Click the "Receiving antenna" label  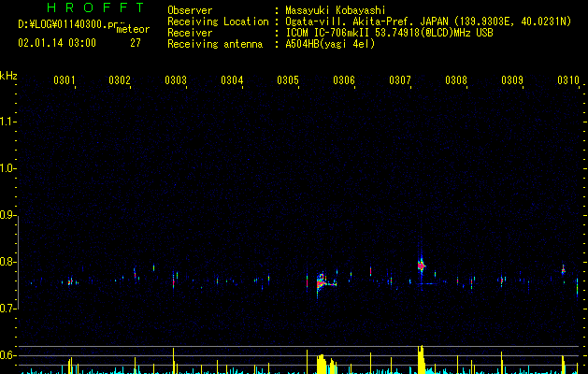[x=215, y=44]
